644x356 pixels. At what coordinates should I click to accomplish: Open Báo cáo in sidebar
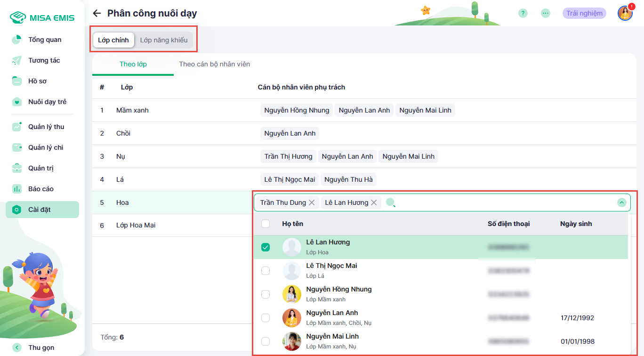point(40,189)
